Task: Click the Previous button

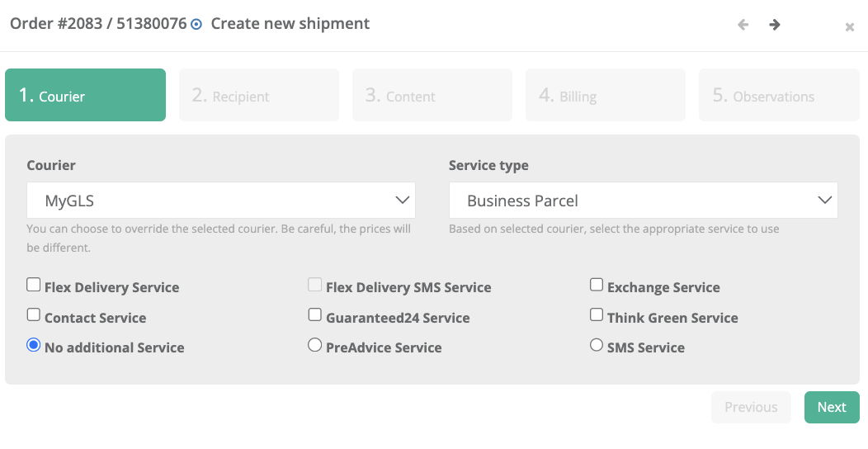Action: tap(751, 407)
